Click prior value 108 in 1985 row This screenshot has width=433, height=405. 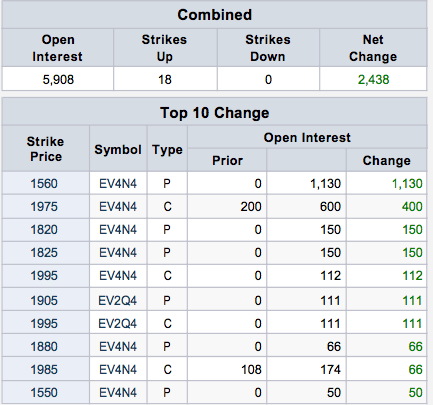pos(251,370)
